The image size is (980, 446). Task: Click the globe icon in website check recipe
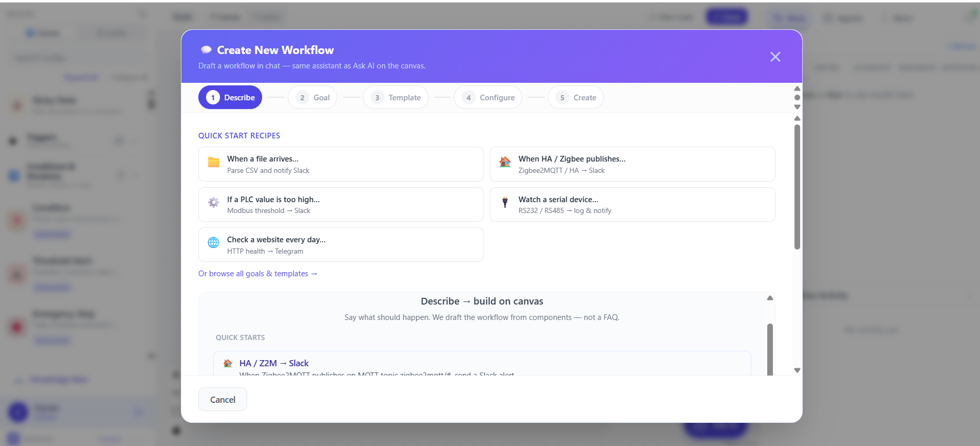click(213, 243)
